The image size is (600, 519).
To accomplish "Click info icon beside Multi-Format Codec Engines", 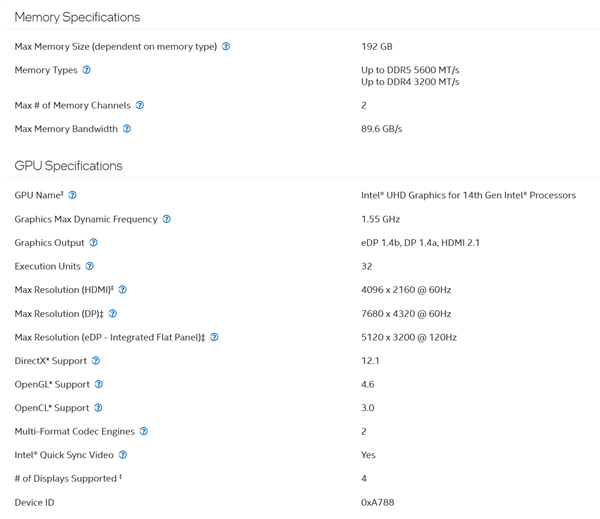I will [x=144, y=431].
